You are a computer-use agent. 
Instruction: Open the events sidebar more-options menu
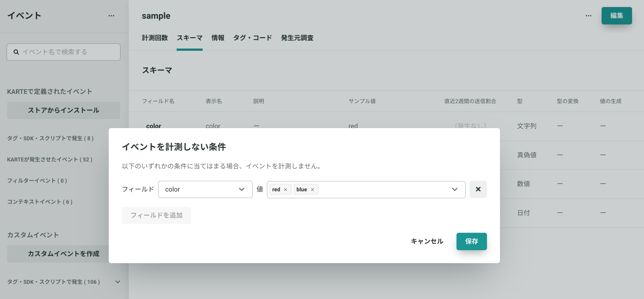(111, 16)
